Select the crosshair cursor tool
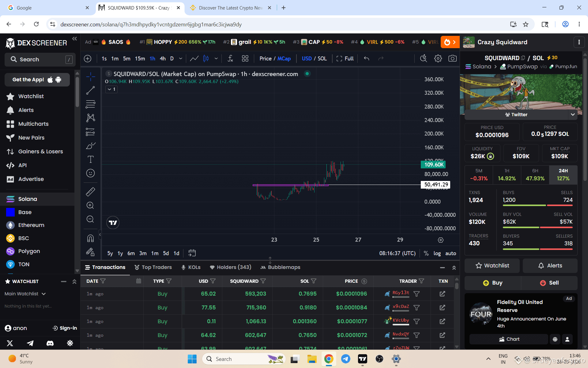588x368 pixels. [x=90, y=77]
